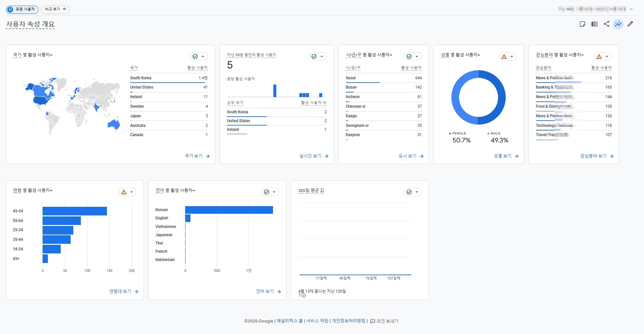This screenshot has width=644, height=334.
Task: Click the Korean language bar
Action: tap(229, 210)
